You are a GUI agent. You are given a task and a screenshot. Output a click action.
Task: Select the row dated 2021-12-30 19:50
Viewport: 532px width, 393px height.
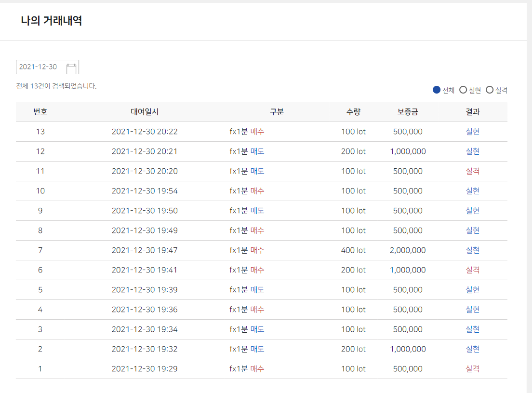262,211
